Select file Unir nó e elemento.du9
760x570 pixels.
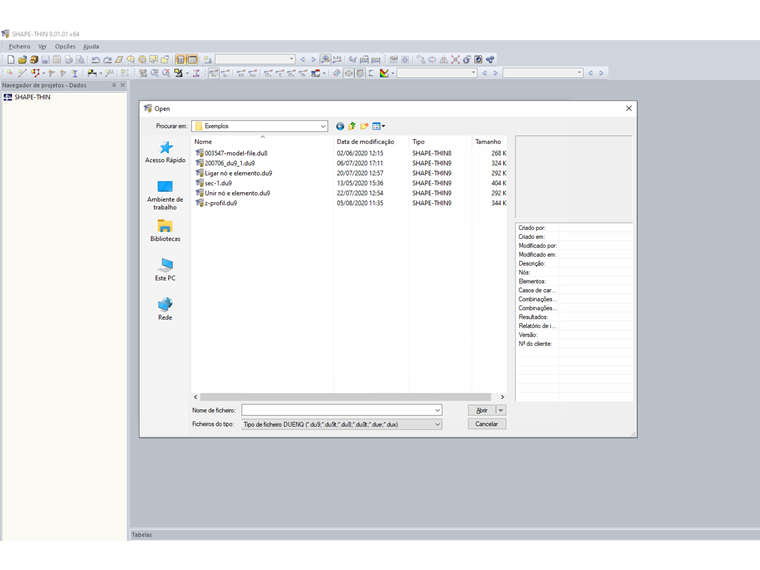click(x=237, y=193)
